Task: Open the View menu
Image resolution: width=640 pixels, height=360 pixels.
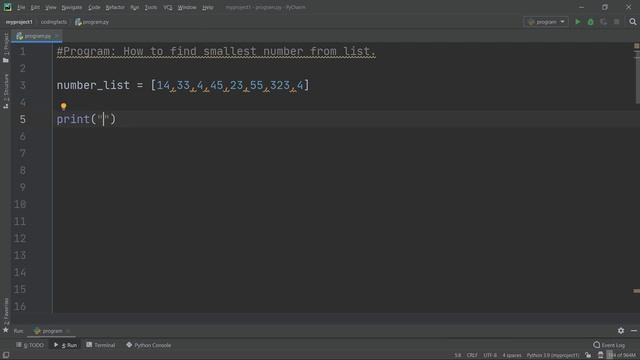Action: pos(51,7)
